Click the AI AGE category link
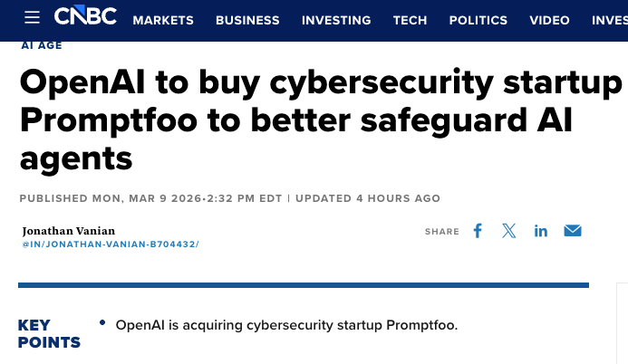Viewport: 628px width, 364px height. pyautogui.click(x=42, y=45)
